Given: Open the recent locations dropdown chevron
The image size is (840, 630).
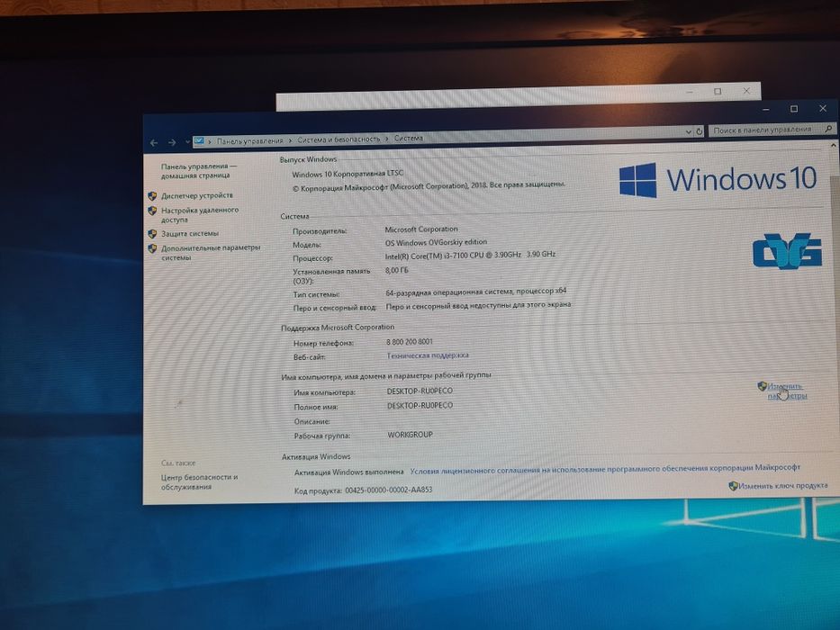Looking at the screenshot, I should tap(187, 142).
